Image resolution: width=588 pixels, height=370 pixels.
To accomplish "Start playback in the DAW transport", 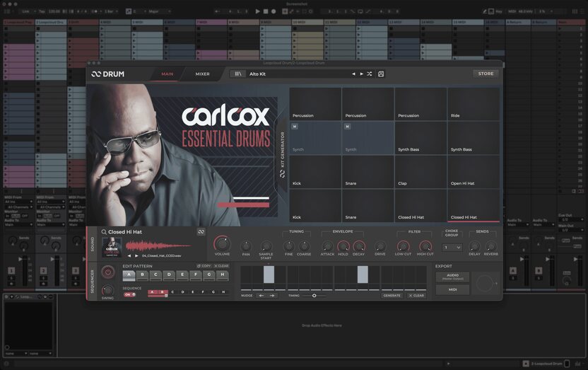I will pos(258,11).
